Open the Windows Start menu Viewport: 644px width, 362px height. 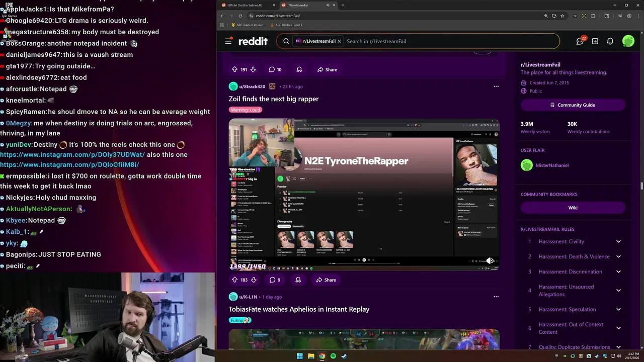point(300,356)
